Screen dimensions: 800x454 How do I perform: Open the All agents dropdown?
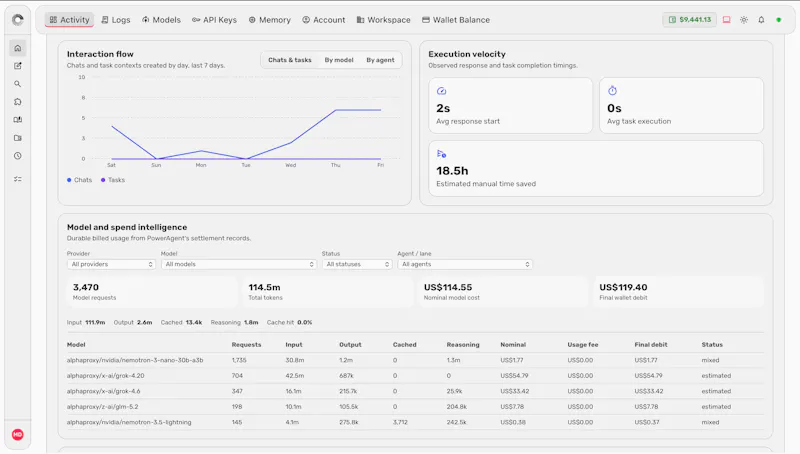click(x=465, y=264)
